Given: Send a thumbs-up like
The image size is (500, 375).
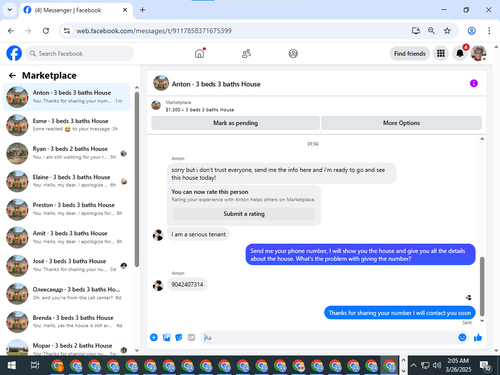Looking at the screenshot, I should 478,338.
